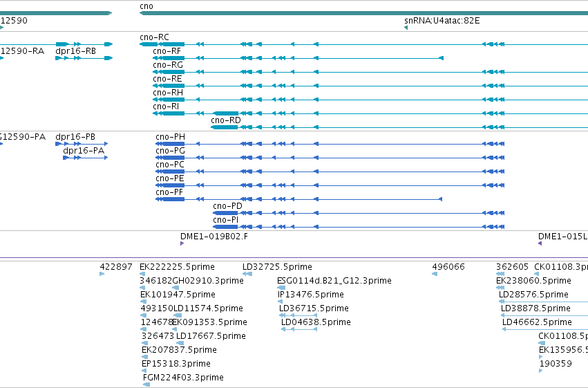Screen dimensions: 588x388
Task: Select EK207837.5prime EST label
Action: pos(179,351)
